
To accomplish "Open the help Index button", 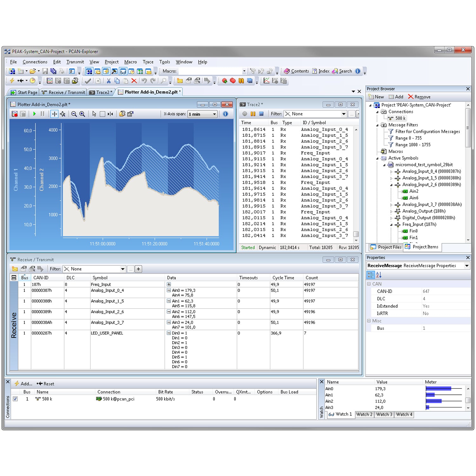I will 321,71.
